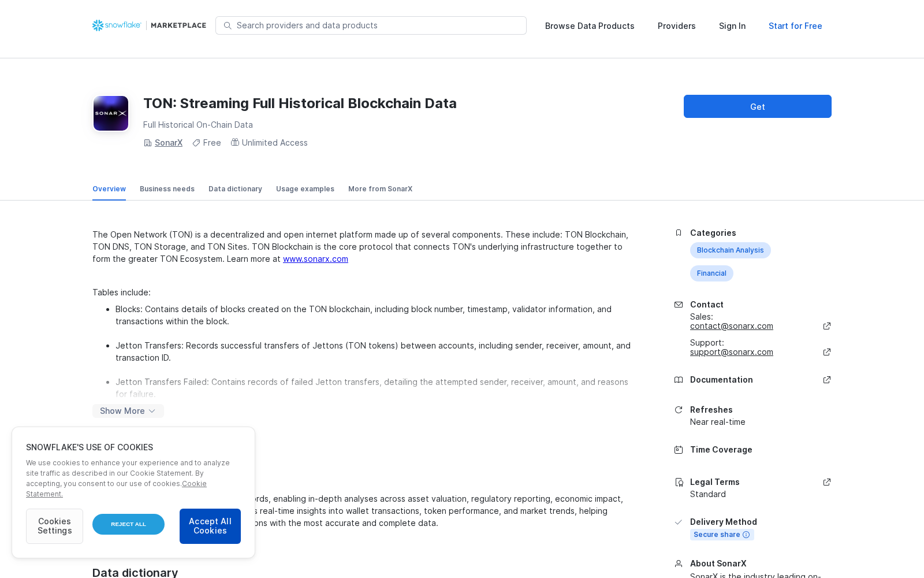Click the Documentation book icon
924x578 pixels.
tap(679, 380)
